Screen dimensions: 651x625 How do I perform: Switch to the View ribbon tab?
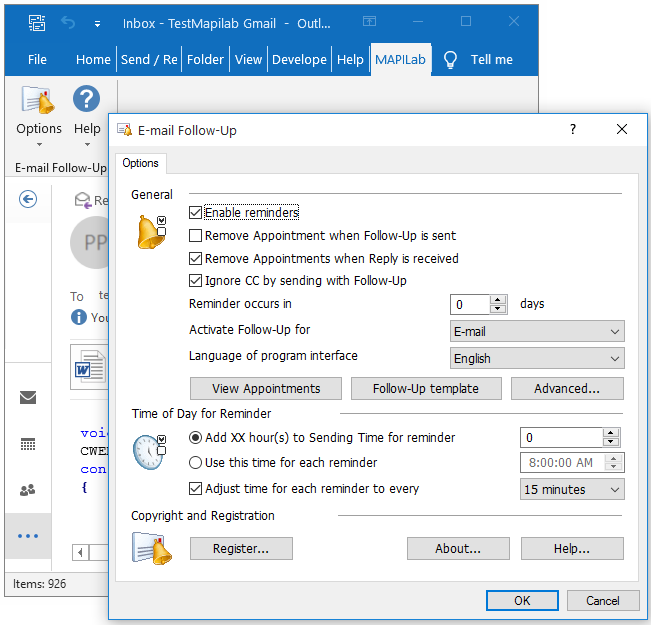[x=248, y=60]
